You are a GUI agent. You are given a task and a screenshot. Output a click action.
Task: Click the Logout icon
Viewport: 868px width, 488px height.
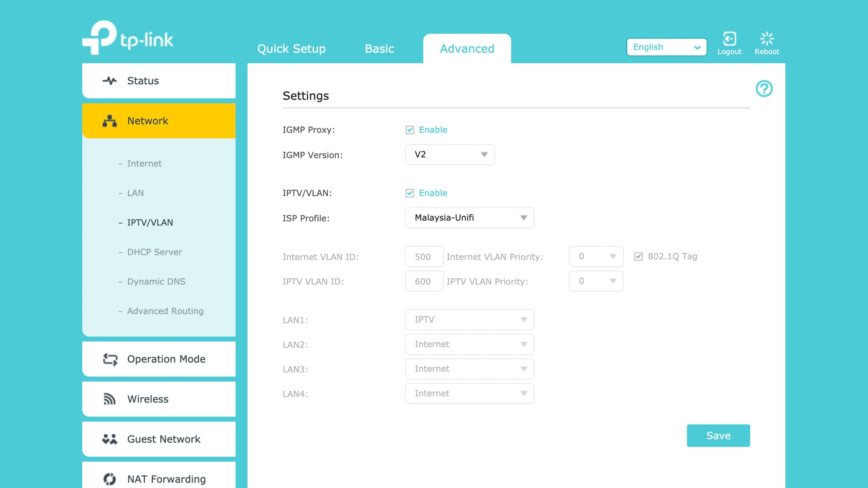tap(729, 39)
